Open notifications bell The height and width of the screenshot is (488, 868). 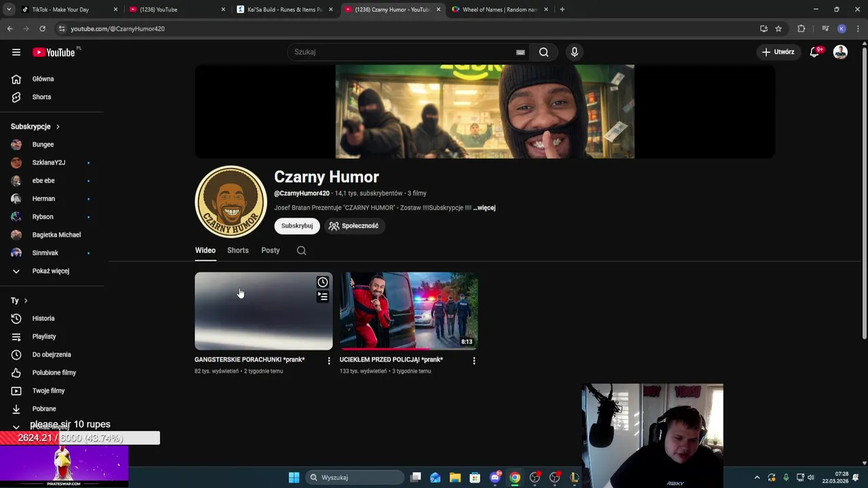pyautogui.click(x=815, y=52)
